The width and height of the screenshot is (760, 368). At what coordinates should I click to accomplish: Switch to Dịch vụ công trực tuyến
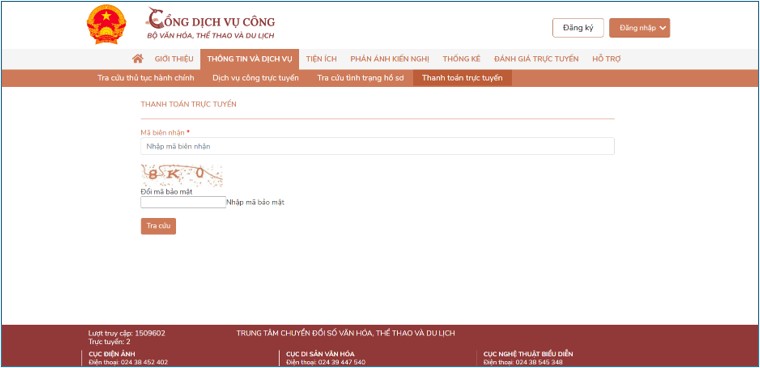[x=255, y=78]
